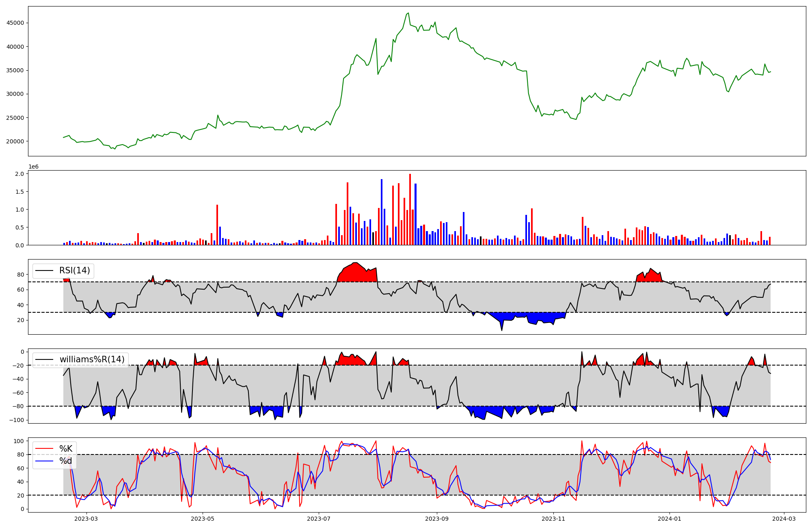This screenshot has height=528, width=812.
Task: Click the blue line sample beside %d
Action: [x=44, y=461]
